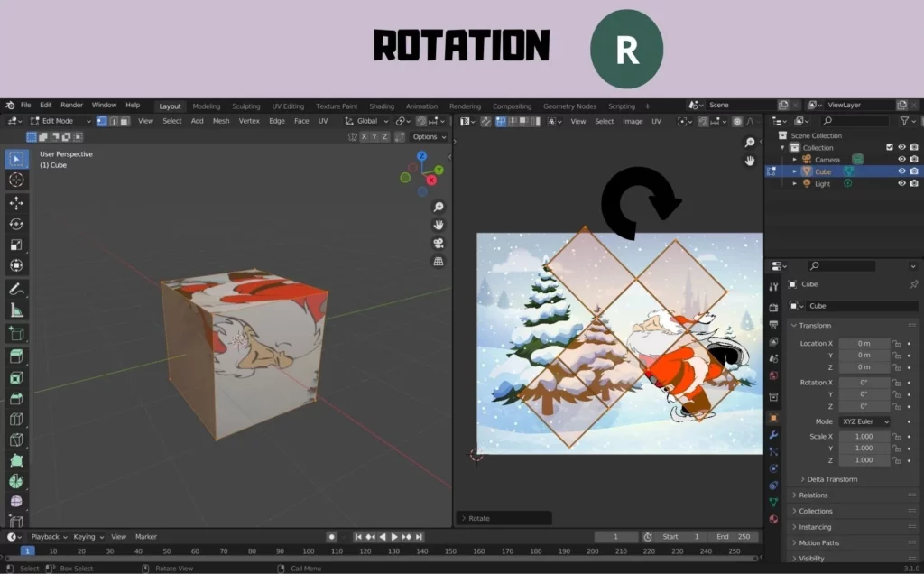924x574 pixels.
Task: Pick the Knife tool
Action: pos(16,440)
